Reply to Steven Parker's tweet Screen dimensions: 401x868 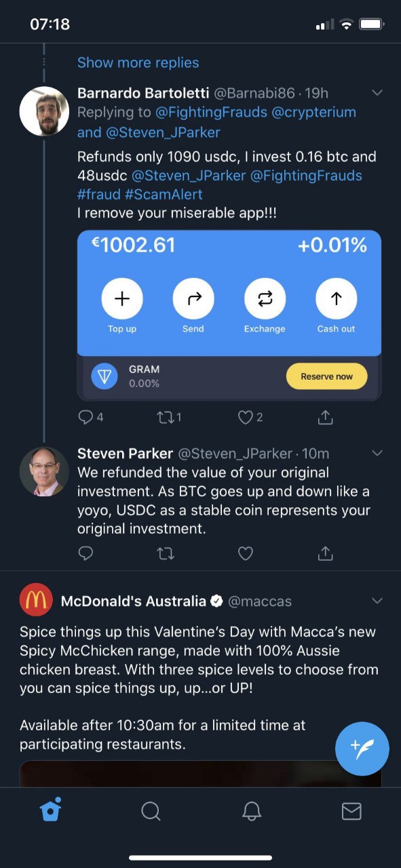[86, 554]
